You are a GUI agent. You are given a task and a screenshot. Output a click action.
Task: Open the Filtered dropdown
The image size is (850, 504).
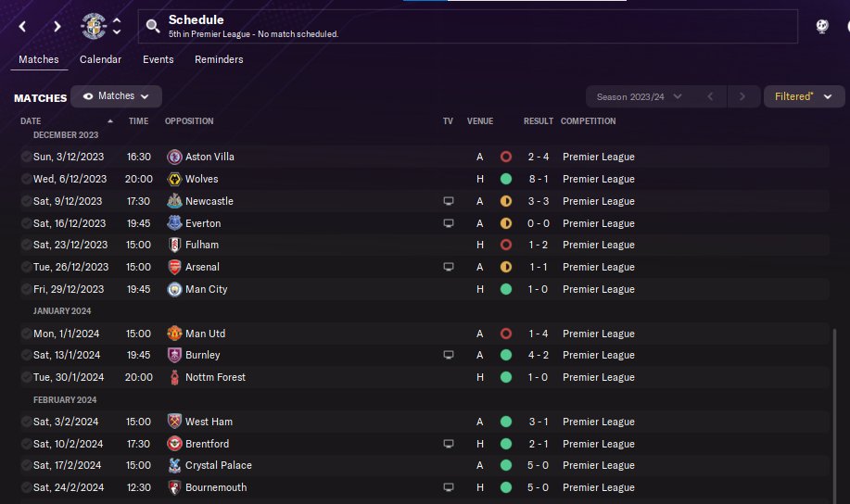coord(804,96)
